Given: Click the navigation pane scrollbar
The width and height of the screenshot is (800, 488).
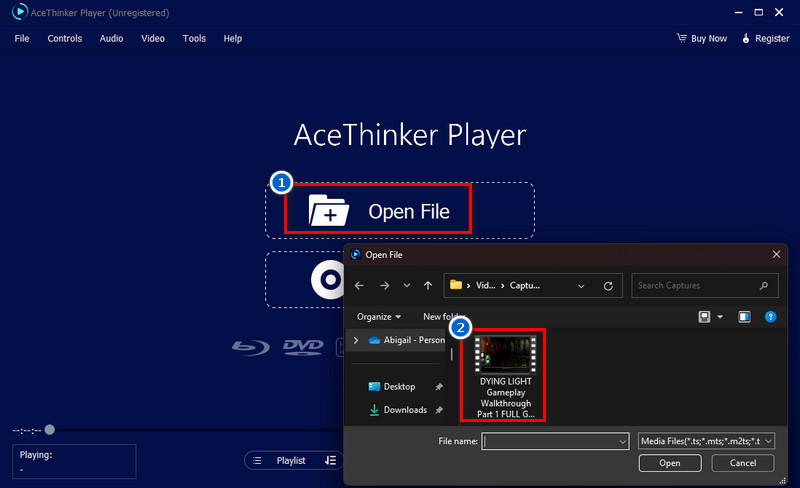Looking at the screenshot, I should coord(452,354).
